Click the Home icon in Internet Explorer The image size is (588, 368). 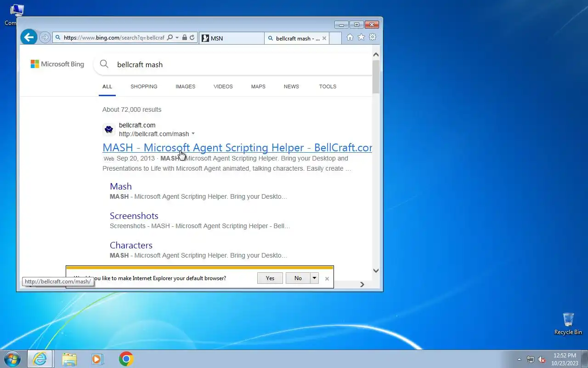(x=350, y=37)
